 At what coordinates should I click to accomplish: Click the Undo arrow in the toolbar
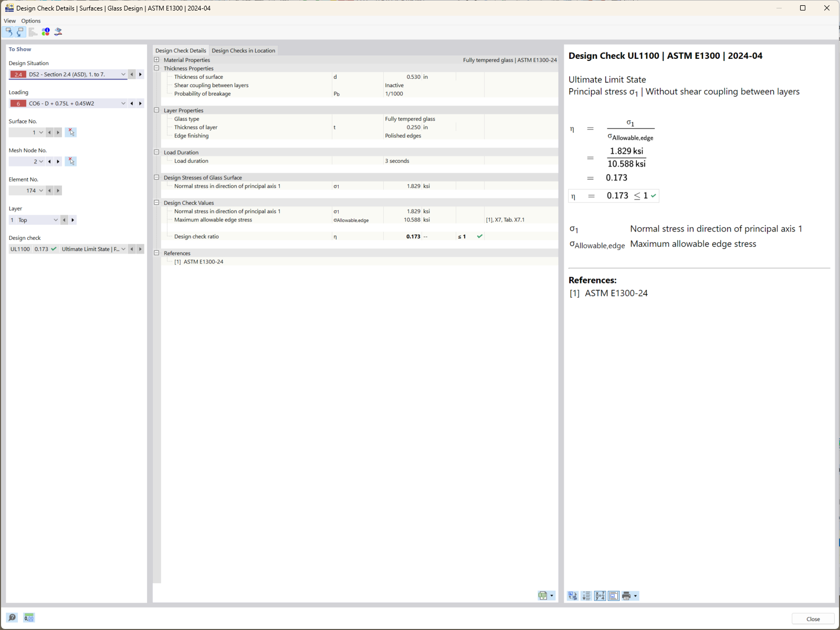tap(8, 31)
